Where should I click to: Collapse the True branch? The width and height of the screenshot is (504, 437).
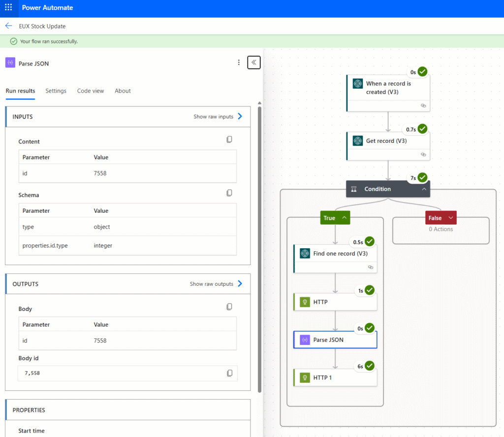(x=344, y=218)
